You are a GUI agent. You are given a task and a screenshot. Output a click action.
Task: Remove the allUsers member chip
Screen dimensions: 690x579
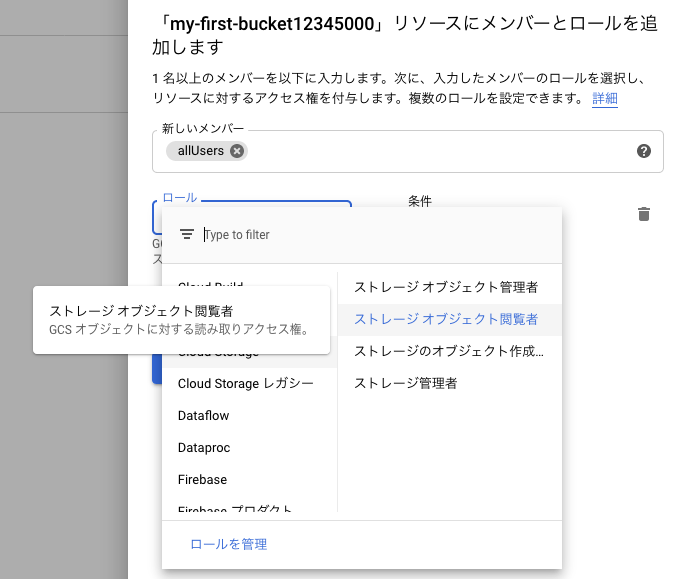(237, 151)
